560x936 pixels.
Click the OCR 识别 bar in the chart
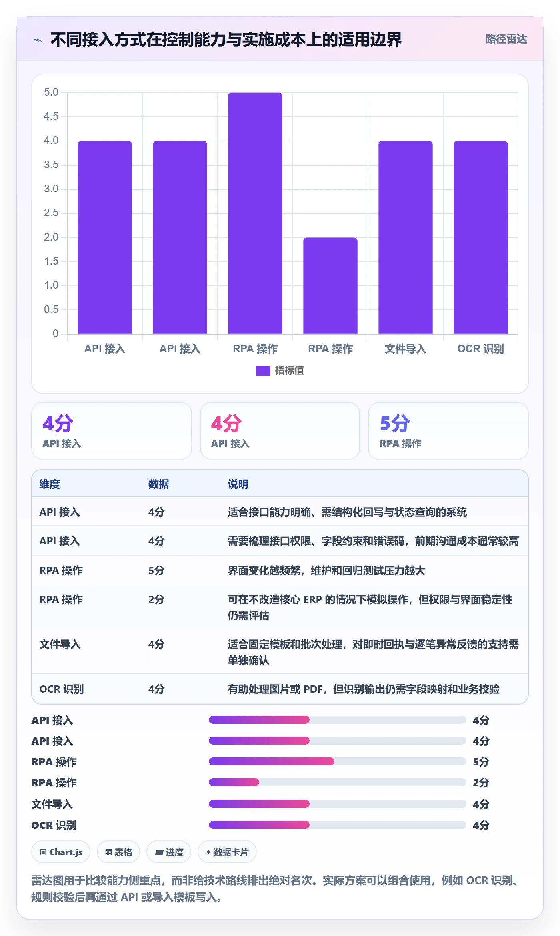tap(481, 237)
